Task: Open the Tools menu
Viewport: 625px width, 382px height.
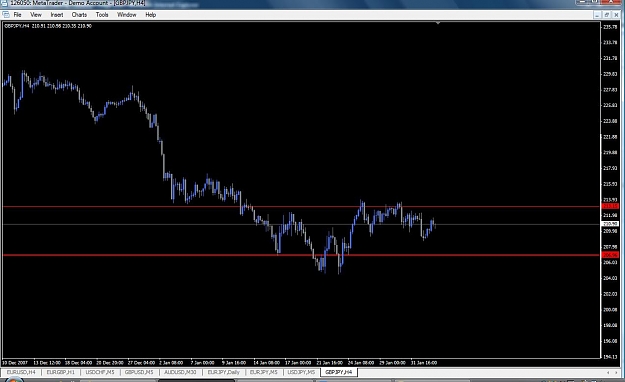Action: (x=102, y=15)
